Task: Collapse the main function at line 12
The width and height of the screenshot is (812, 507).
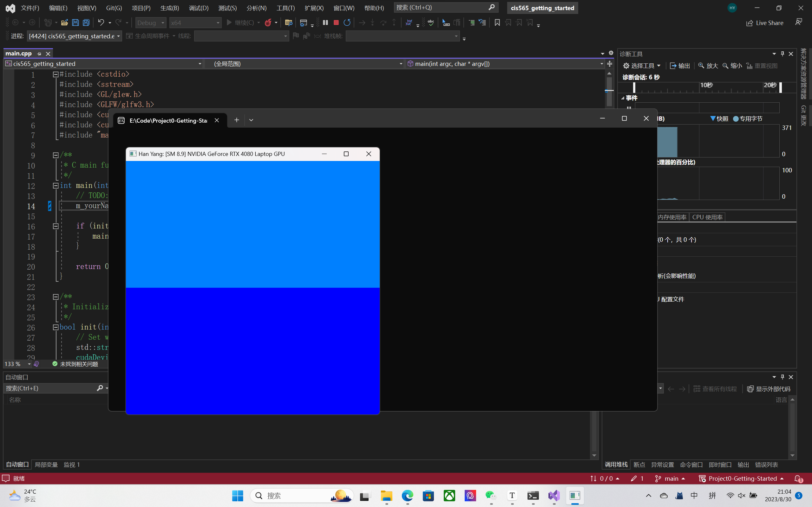Action: 56,185
